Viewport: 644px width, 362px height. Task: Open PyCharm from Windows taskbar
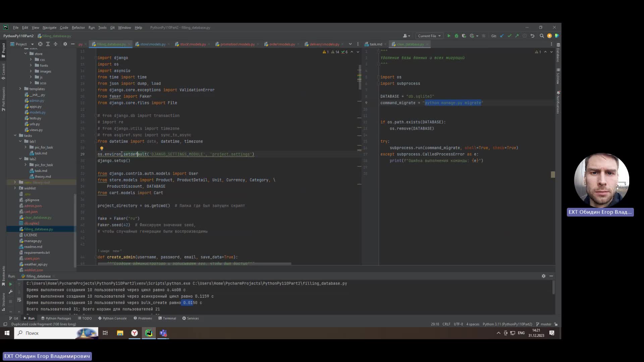coord(149,333)
